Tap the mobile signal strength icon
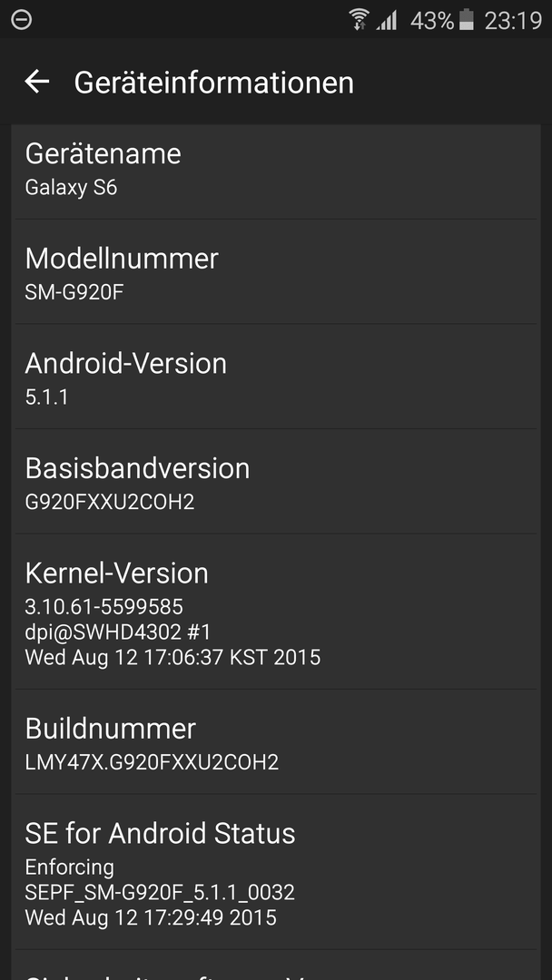Screen dimensions: 552x980 pos(387,21)
